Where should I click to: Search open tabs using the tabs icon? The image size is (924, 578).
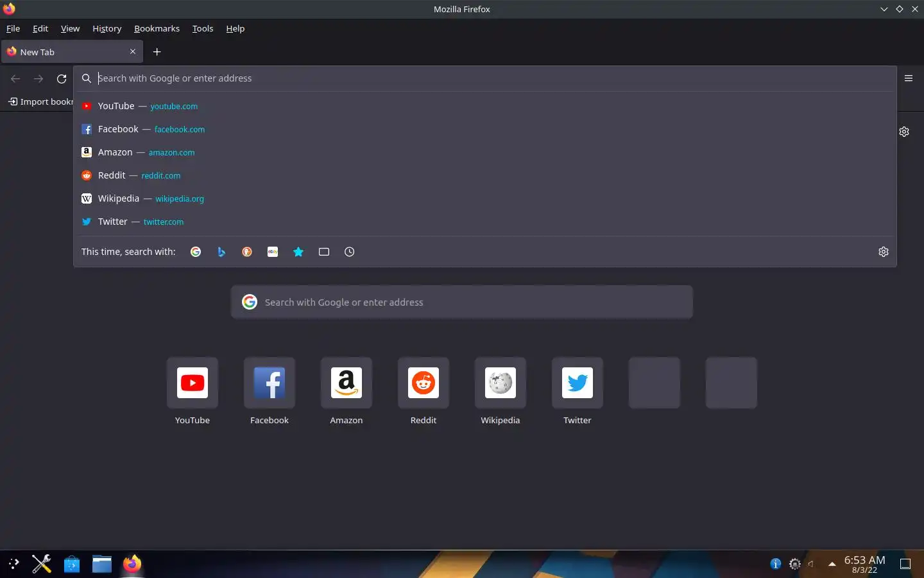(x=324, y=252)
